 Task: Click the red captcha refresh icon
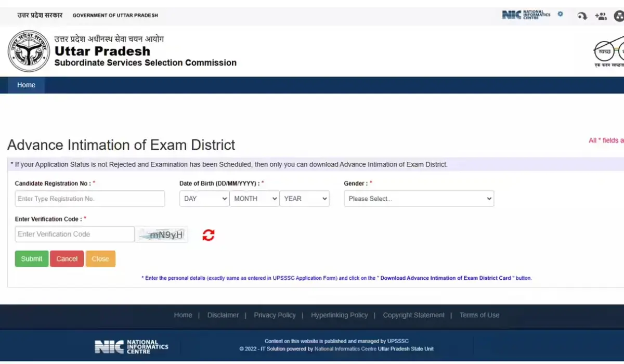point(209,235)
